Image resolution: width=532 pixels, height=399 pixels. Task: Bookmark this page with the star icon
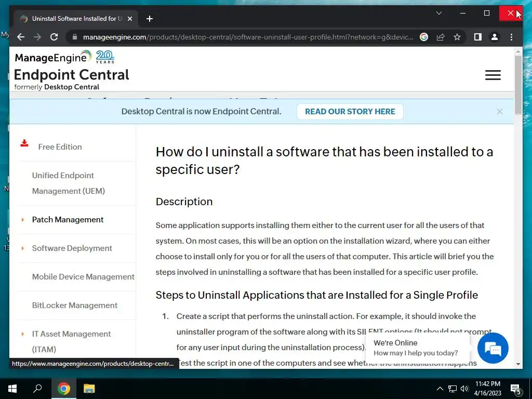click(x=457, y=37)
